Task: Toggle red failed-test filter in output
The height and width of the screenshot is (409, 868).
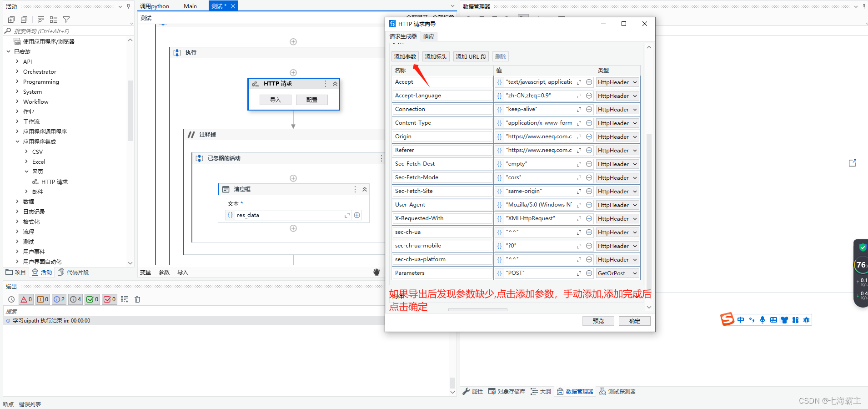Action: pos(110,299)
